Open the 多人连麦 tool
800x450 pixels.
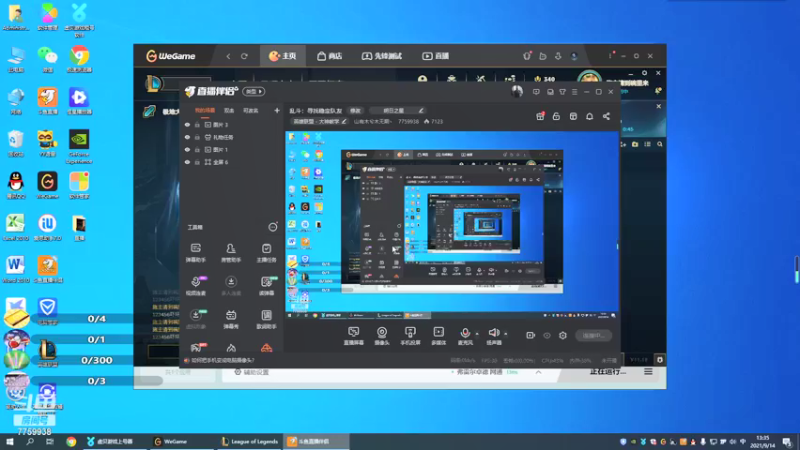click(x=231, y=286)
